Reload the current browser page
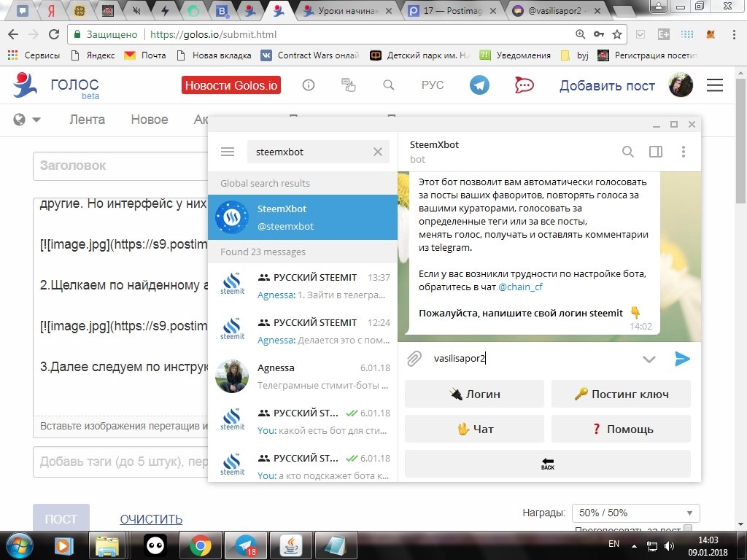Screen dimensions: 747x560 [x=54, y=34]
